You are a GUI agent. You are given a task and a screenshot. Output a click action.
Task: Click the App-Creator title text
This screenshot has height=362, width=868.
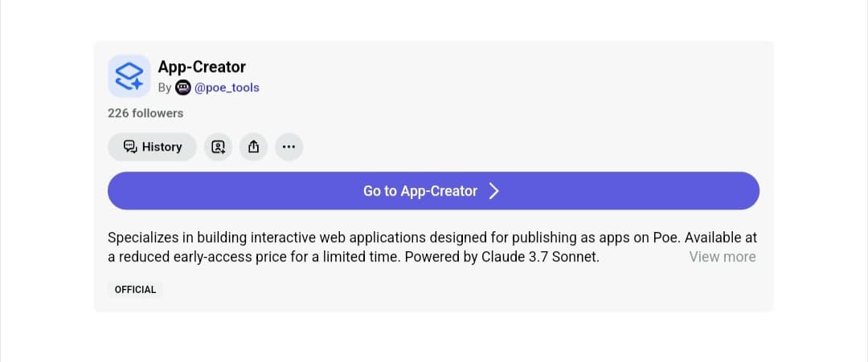pos(202,67)
